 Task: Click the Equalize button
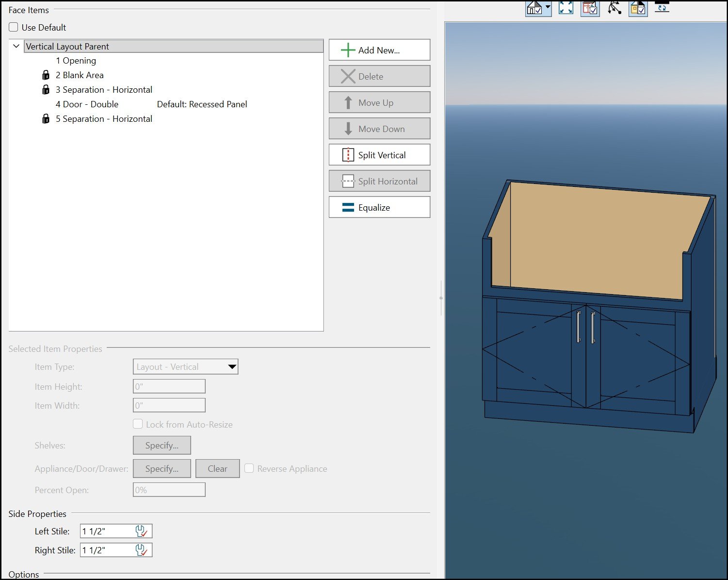(x=379, y=207)
